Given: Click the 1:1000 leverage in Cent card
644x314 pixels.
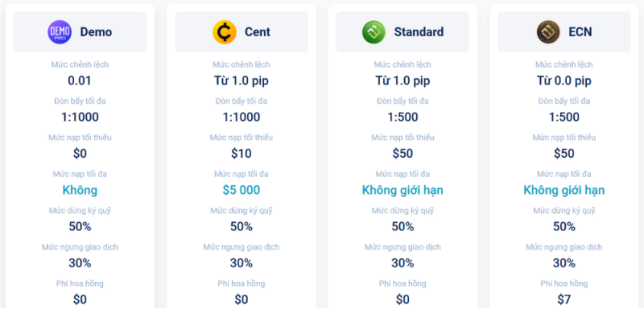Looking at the screenshot, I should 242,117.
